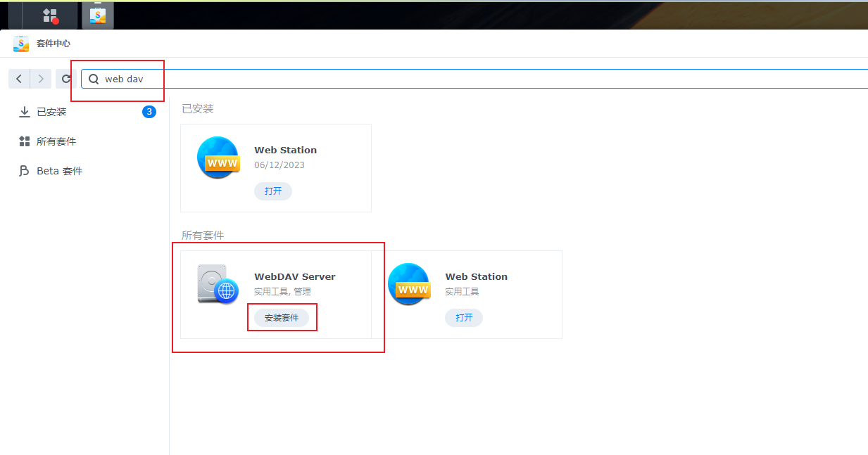This screenshot has width=868, height=455.
Task: Go back with the left arrow
Action: (x=19, y=79)
